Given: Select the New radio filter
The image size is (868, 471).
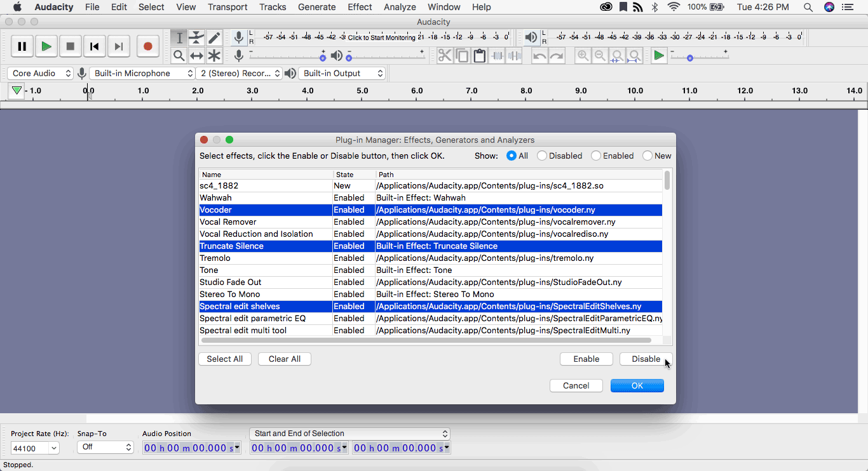Looking at the screenshot, I should click(648, 156).
